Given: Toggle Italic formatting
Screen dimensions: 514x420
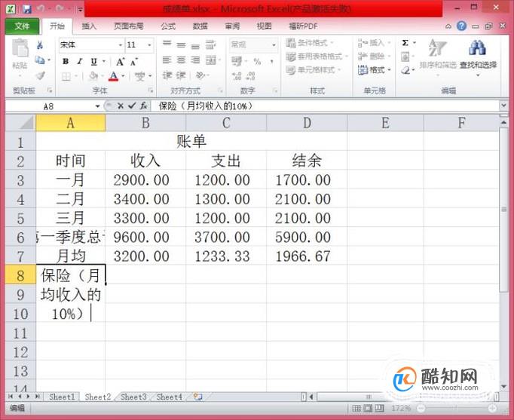Looking at the screenshot, I should 80,61.
